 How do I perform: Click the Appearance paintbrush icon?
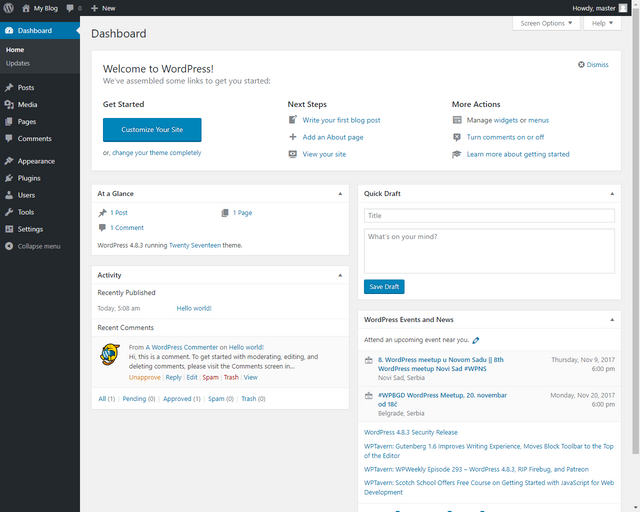point(9,161)
